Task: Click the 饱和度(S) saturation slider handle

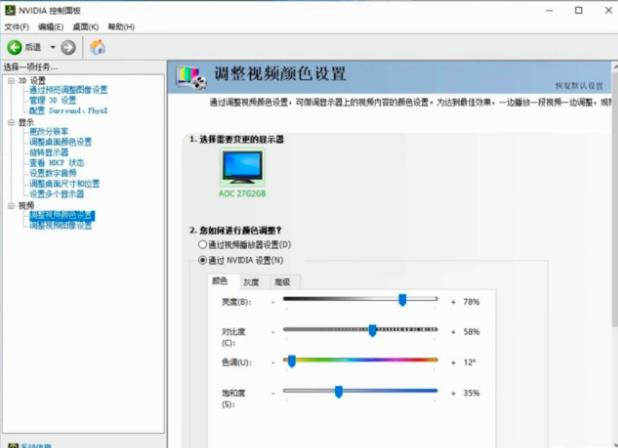Action: point(339,392)
